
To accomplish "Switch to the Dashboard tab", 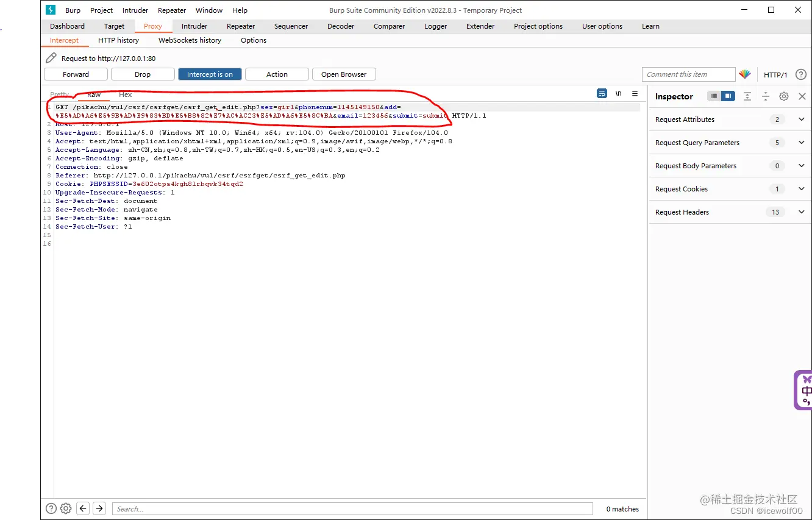I will pos(67,26).
